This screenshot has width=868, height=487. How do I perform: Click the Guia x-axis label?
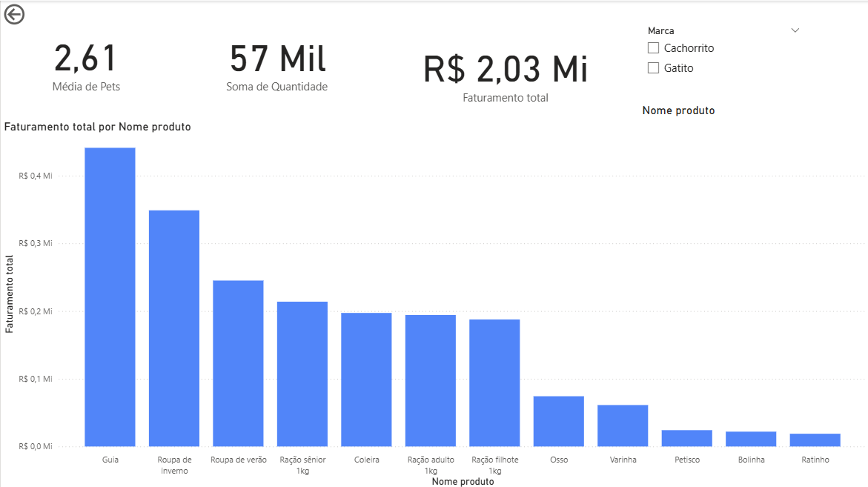(x=110, y=460)
